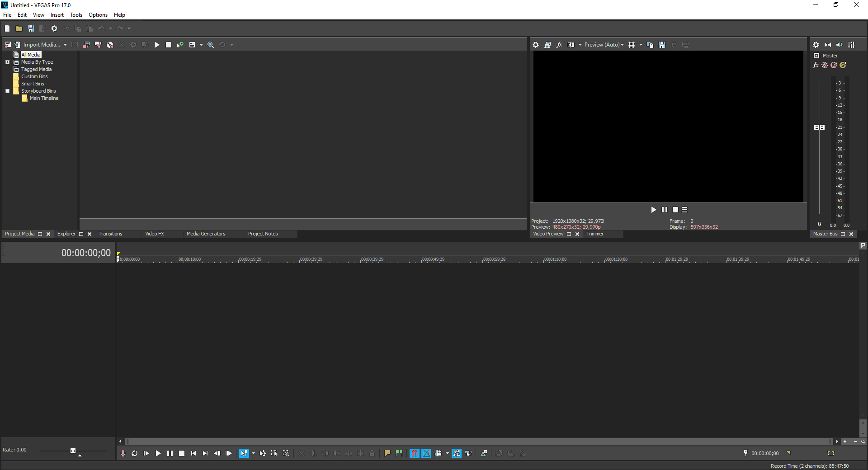Open Video Preview FX settings
The width and height of the screenshot is (868, 470).
coord(559,45)
